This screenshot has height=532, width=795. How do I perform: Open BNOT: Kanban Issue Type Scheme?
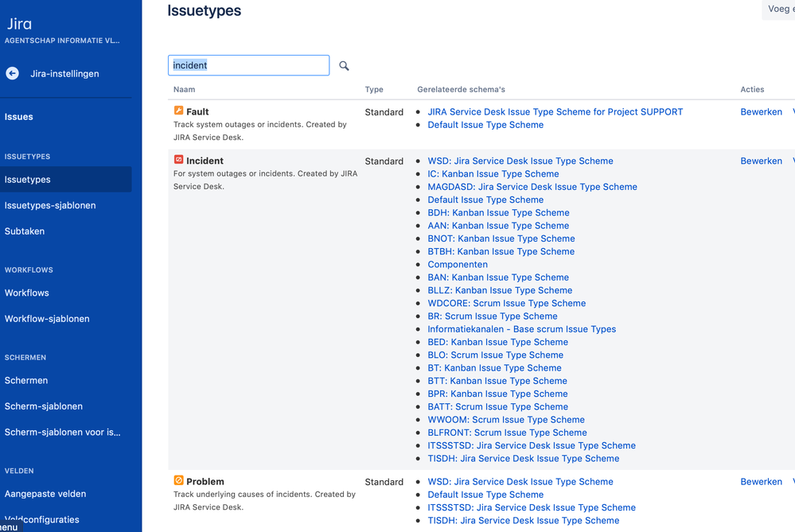pos(501,239)
